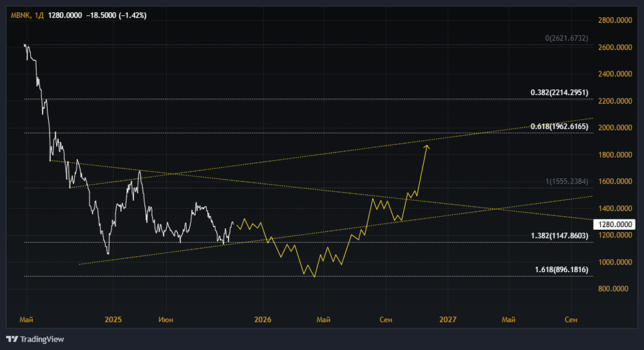The image size is (644, 350).
Task: Click the 2600.0000 price axis label
Action: (615, 47)
